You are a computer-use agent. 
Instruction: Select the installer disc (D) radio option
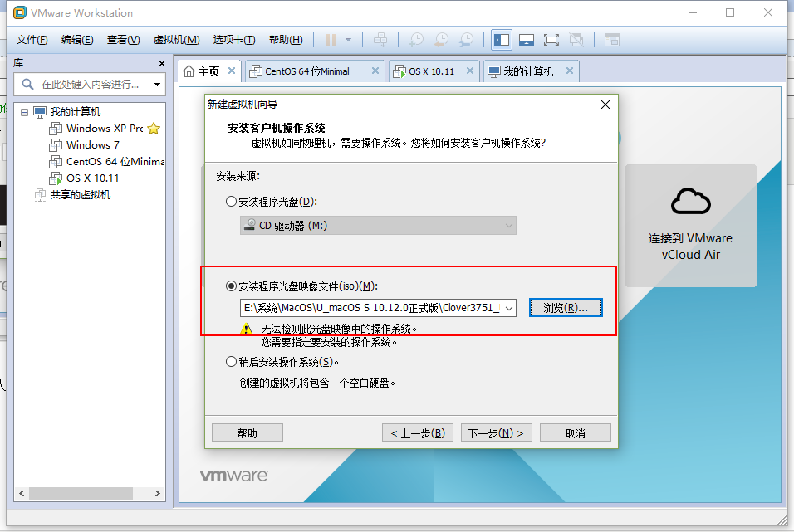click(231, 202)
